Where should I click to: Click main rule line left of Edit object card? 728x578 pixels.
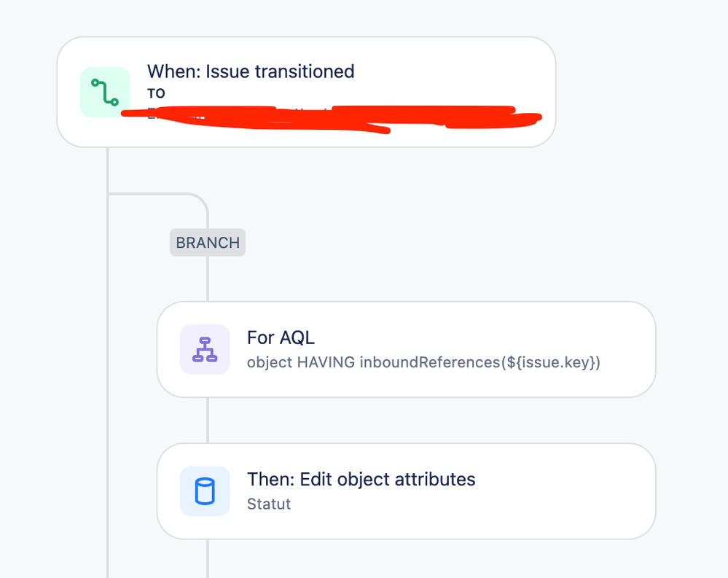coord(108,491)
